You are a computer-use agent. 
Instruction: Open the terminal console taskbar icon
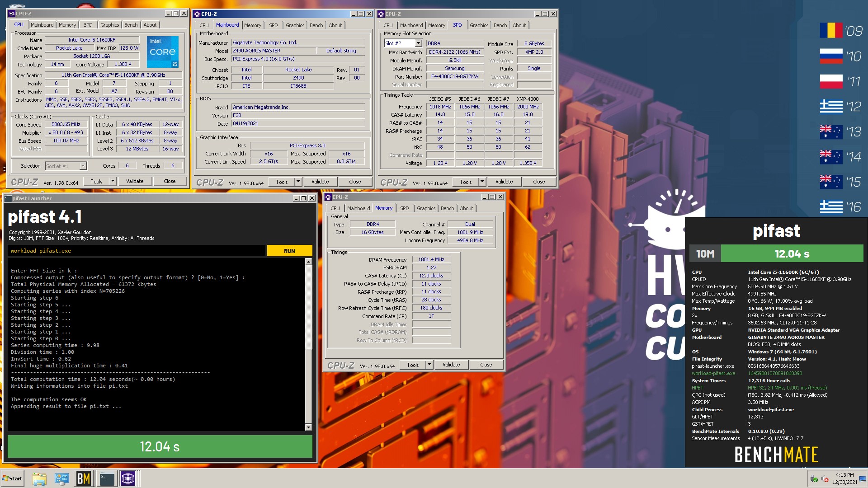[107, 479]
